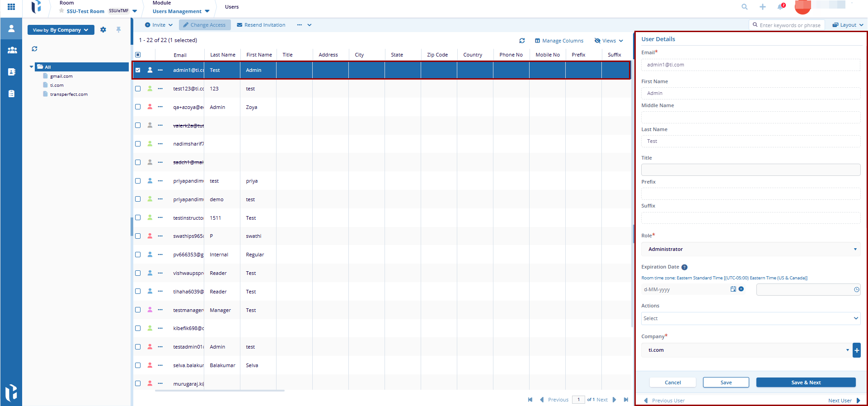
Task: Open the groups icon in left sidebar
Action: (12, 50)
